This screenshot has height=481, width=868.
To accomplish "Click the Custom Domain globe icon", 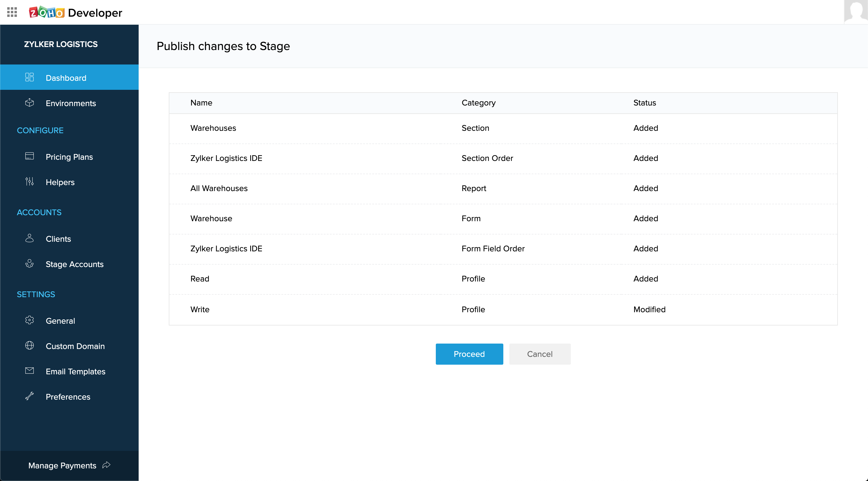I will pyautogui.click(x=29, y=346).
